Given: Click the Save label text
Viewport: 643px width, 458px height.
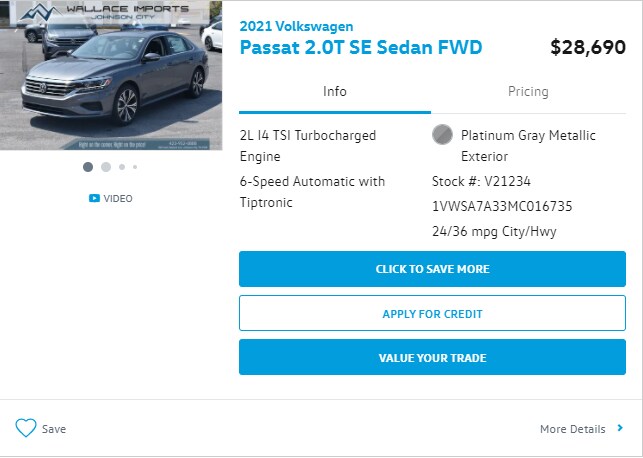Looking at the screenshot, I should (x=54, y=429).
